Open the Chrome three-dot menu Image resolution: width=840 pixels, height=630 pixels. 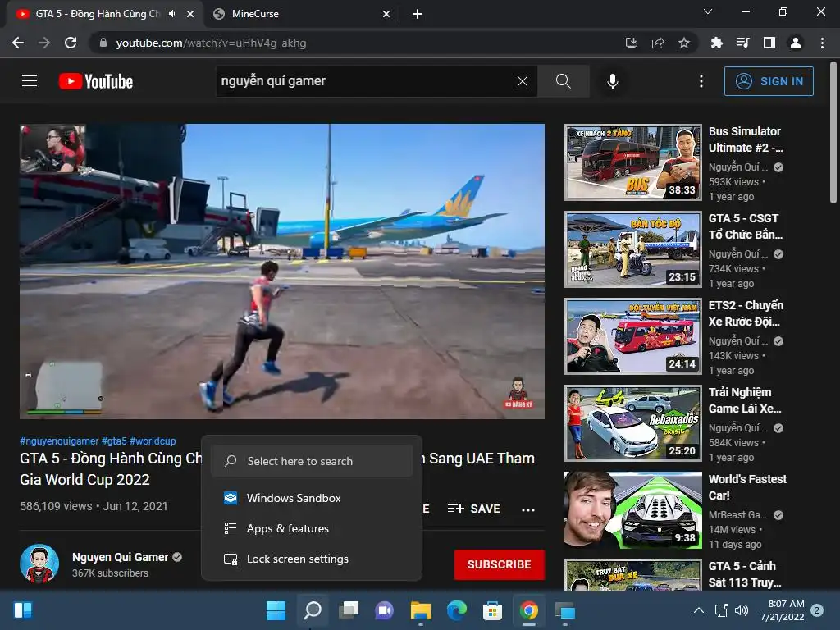(822, 43)
